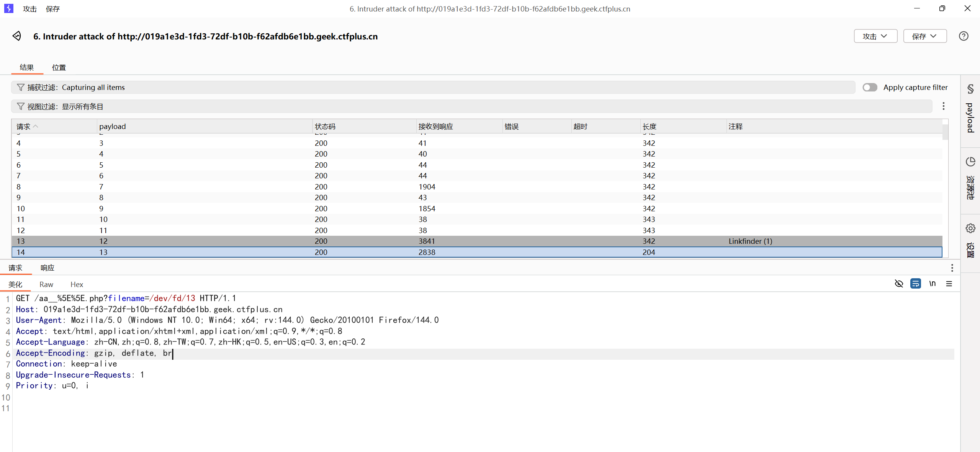This screenshot has width=980, height=452.
Task: Click the editor hamburger menu icon
Action: coord(949,284)
